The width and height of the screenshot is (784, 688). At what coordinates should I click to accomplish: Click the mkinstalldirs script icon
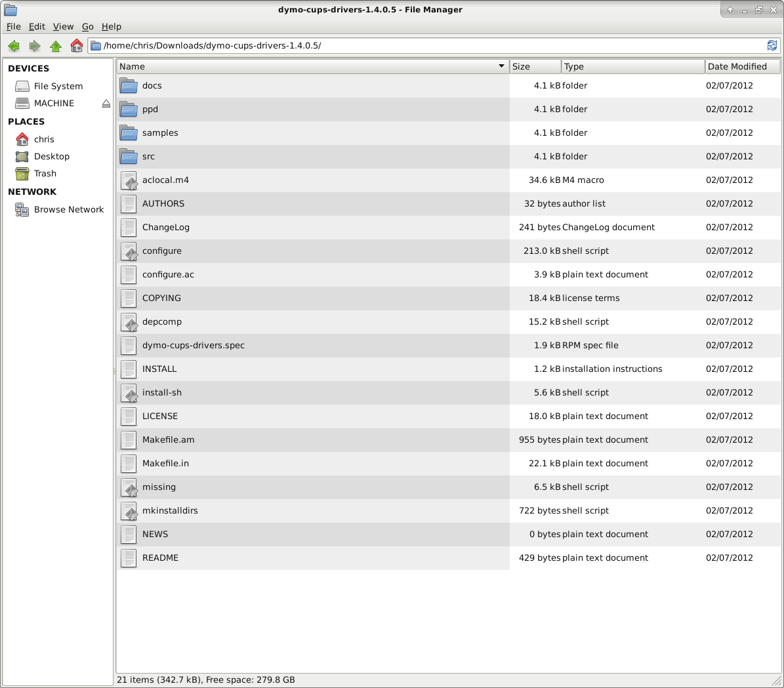click(x=129, y=510)
